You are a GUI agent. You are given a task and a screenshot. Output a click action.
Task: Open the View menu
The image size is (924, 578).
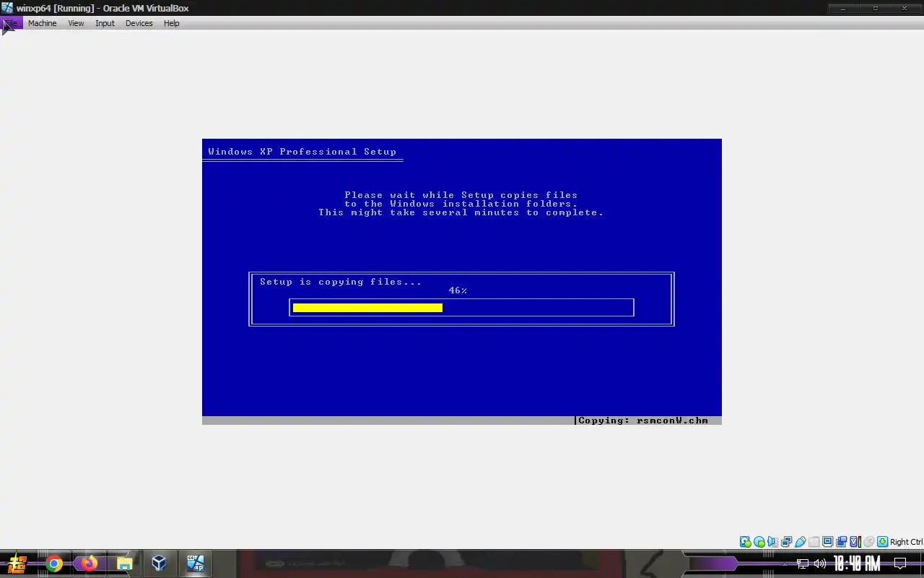[76, 23]
